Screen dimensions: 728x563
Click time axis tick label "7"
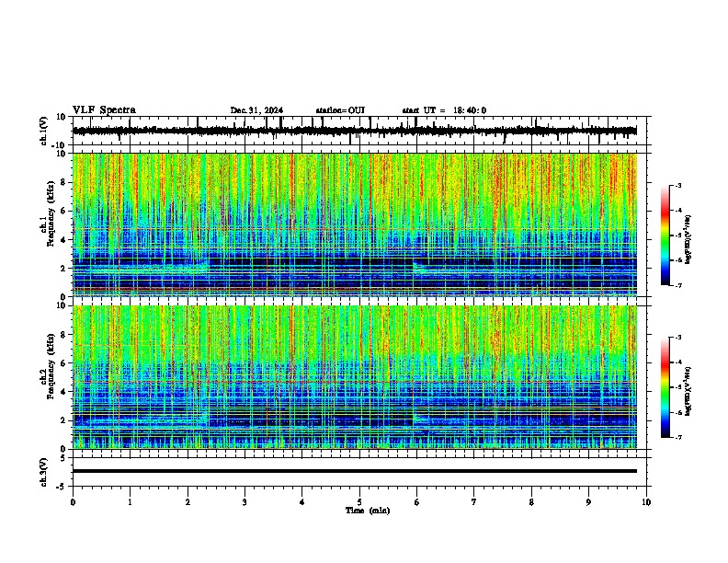point(474,502)
